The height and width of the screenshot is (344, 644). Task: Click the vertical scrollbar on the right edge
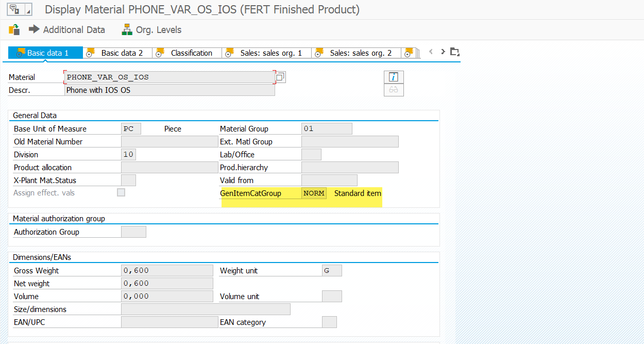[640, 181]
